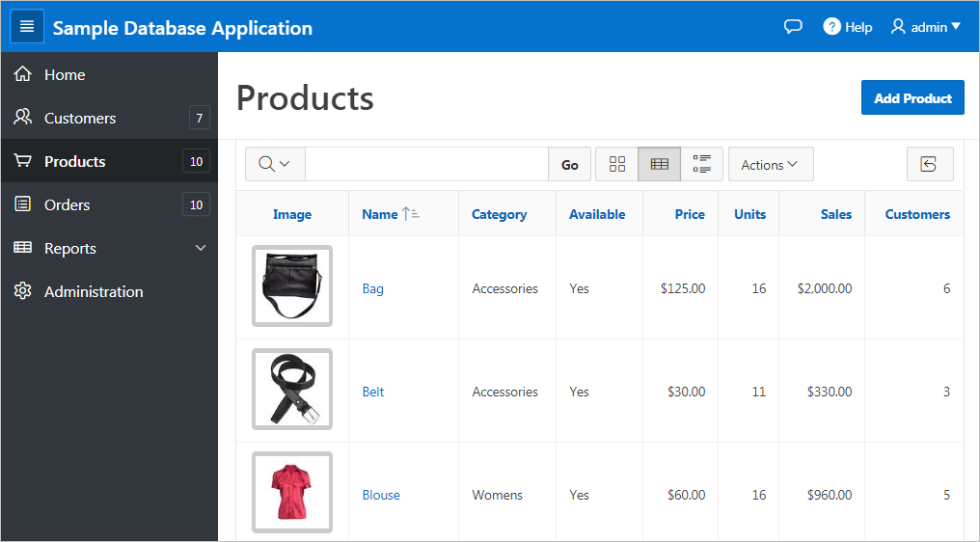980x542 pixels.
Task: Open the Belt product link
Action: 373,392
